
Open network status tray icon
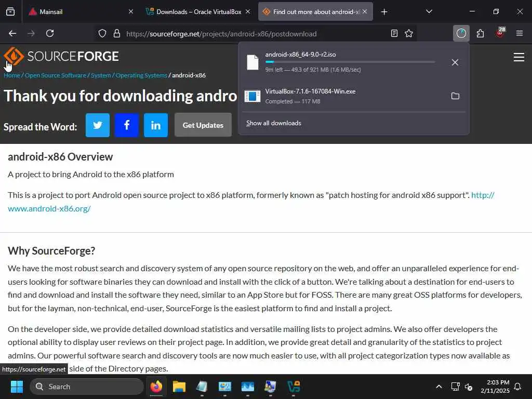coord(455,387)
